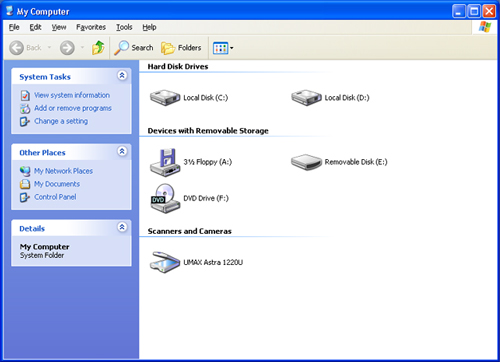Image resolution: width=500 pixels, height=362 pixels.
Task: Open the Forward history dropdown arrow
Action: coord(82,47)
